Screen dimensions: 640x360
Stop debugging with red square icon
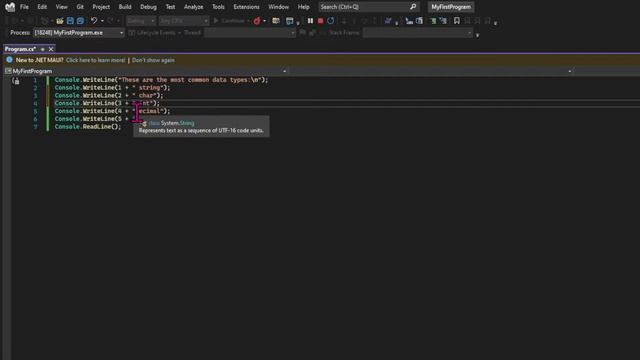tap(320, 21)
